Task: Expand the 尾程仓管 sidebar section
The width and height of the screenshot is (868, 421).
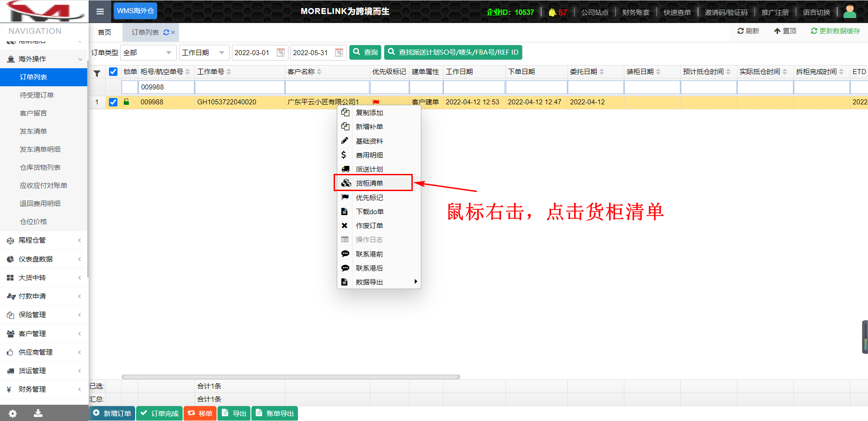Action: [43, 240]
